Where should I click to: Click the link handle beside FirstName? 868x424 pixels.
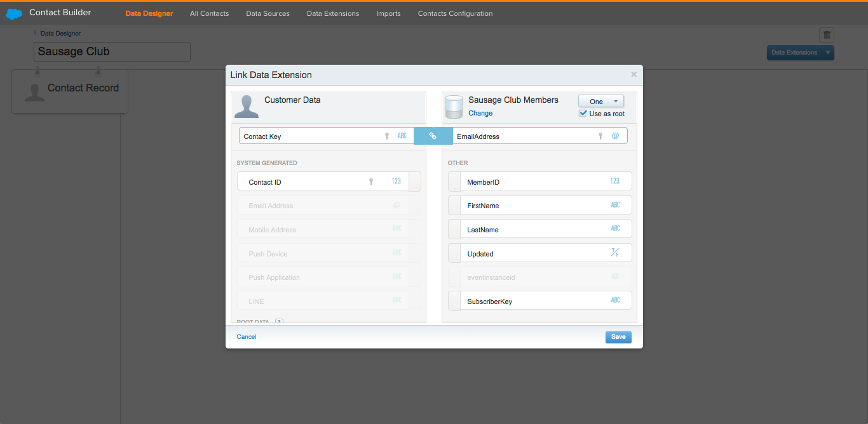(x=454, y=205)
